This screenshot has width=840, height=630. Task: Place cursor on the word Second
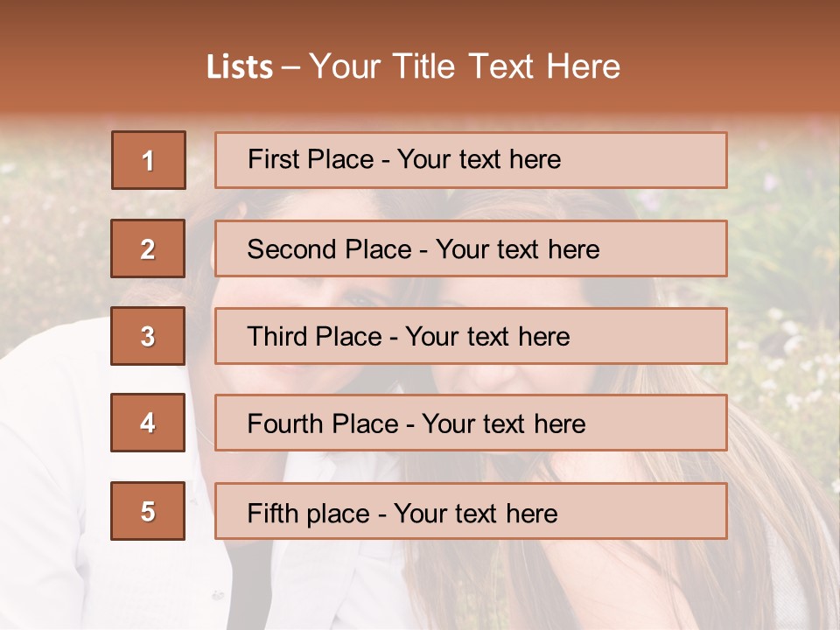[x=292, y=249]
